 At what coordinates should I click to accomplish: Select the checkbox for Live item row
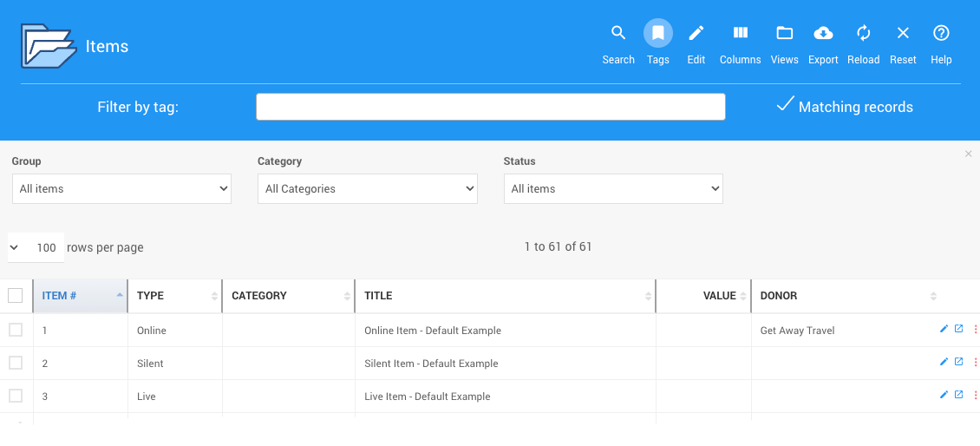[16, 396]
